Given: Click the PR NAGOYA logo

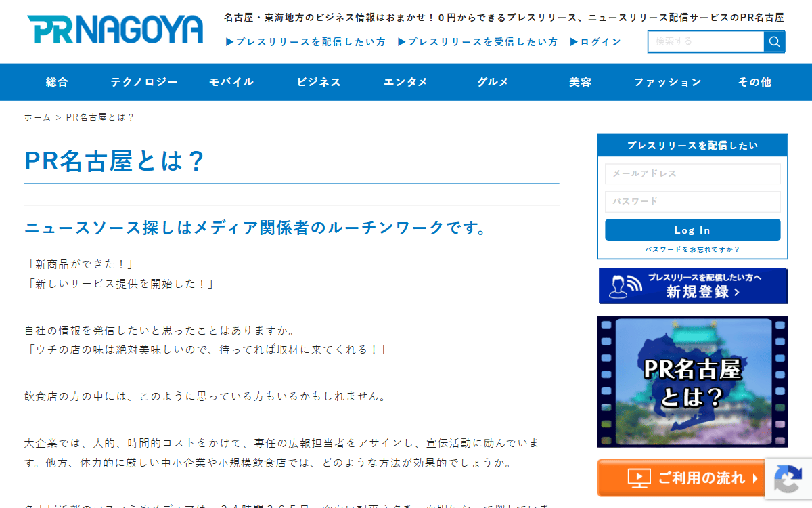Looking at the screenshot, I should 115,30.
